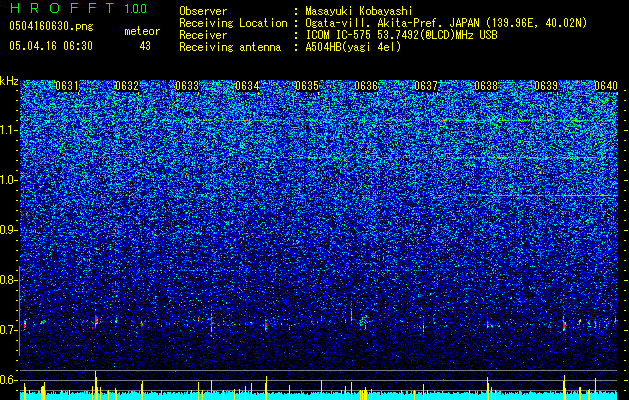Image resolution: width=629 pixels, height=400 pixels.
Task: Click the date stamp 05.04.16 06:30
Action: [x=51, y=46]
